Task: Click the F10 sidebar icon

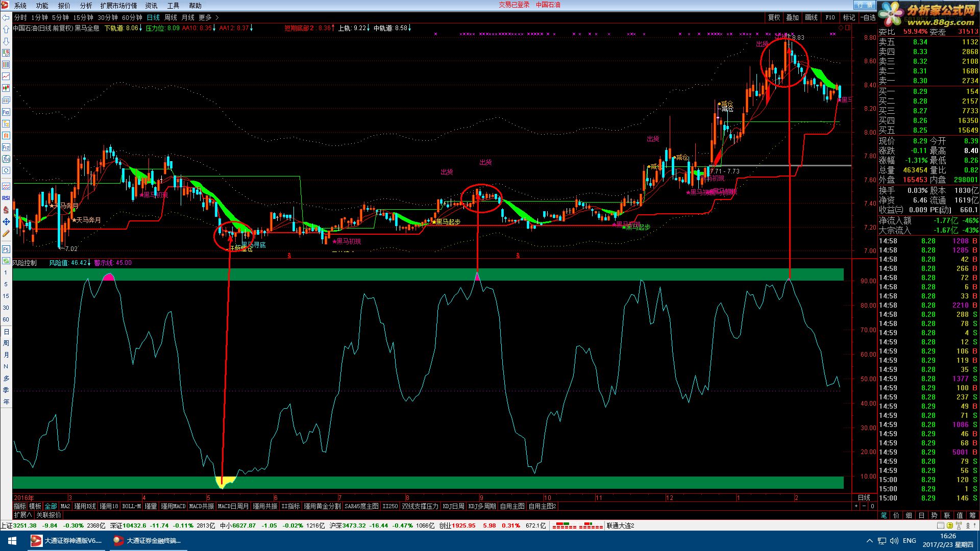Action: click(6, 112)
